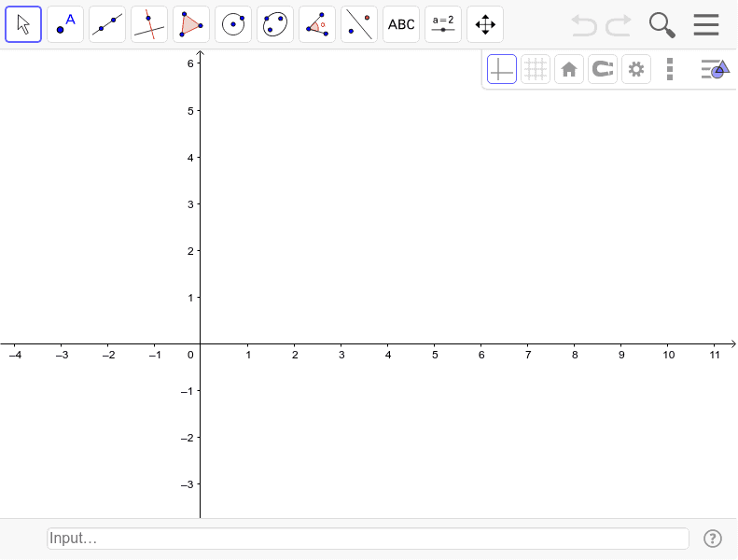Open the graphics settings gear

pyautogui.click(x=636, y=69)
